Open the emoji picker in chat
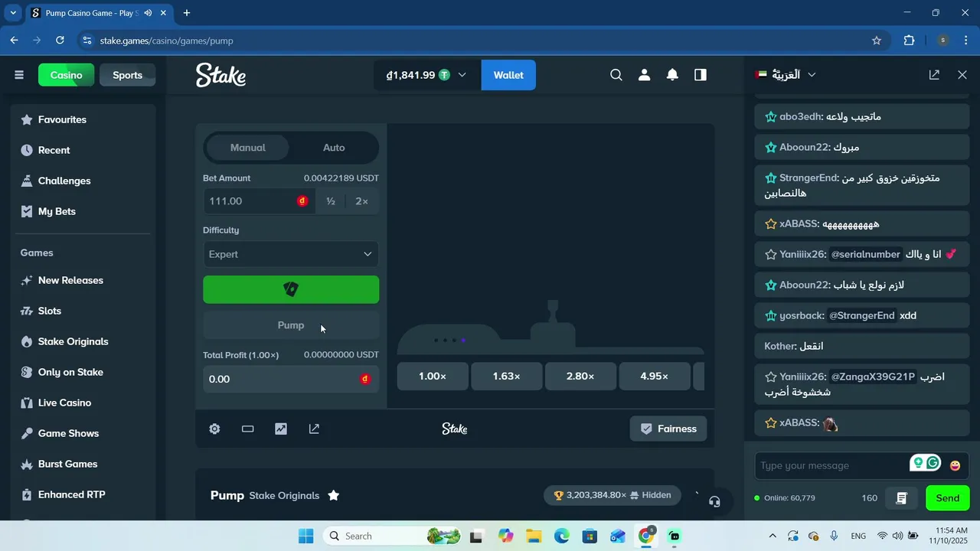 click(955, 465)
